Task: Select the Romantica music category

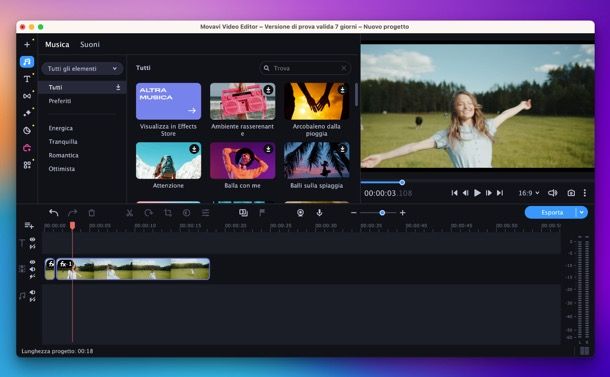Action: tap(63, 155)
